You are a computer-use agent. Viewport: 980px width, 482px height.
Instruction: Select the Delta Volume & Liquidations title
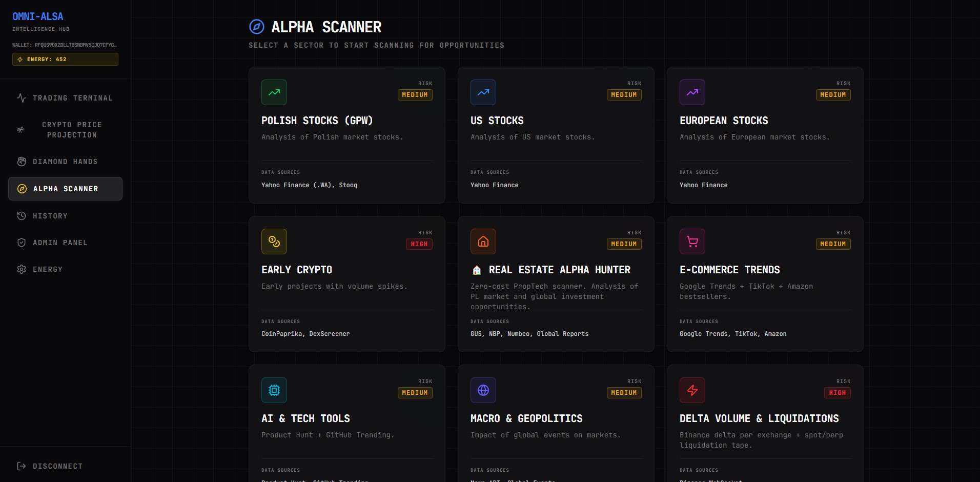pos(759,418)
